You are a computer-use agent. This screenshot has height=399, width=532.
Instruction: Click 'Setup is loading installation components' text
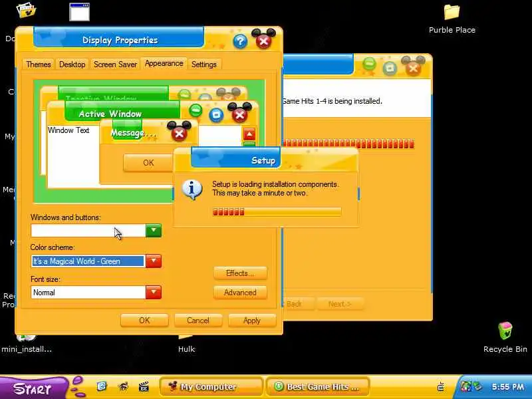[275, 184]
